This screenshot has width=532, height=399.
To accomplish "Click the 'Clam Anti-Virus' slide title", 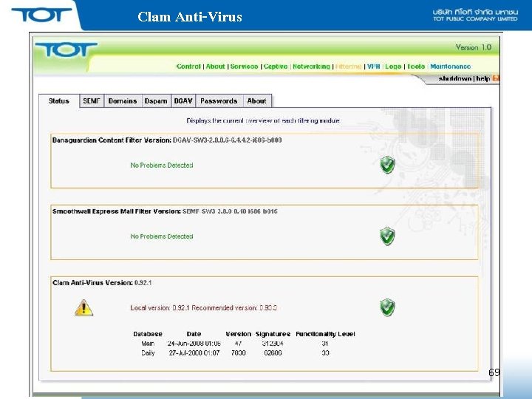I will pyautogui.click(x=190, y=16).
